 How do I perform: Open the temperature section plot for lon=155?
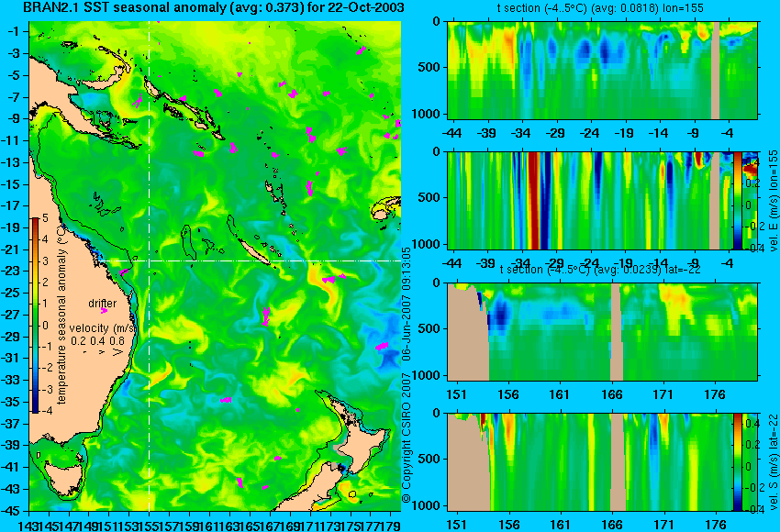pos(602,70)
